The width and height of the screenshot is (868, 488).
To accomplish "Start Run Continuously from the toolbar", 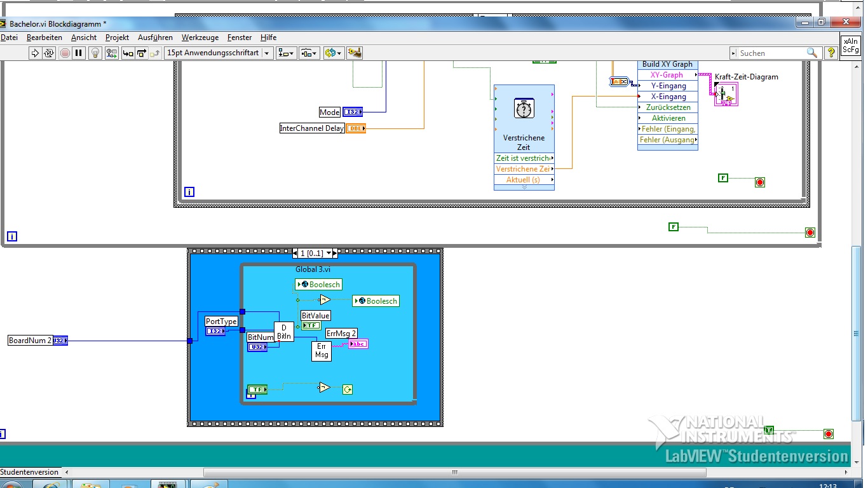I will point(49,53).
